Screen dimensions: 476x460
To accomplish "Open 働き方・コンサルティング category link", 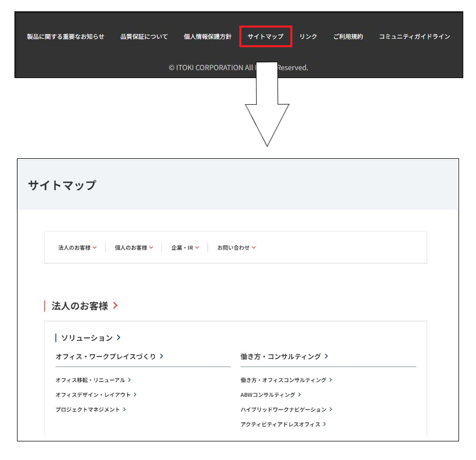I will [x=284, y=356].
